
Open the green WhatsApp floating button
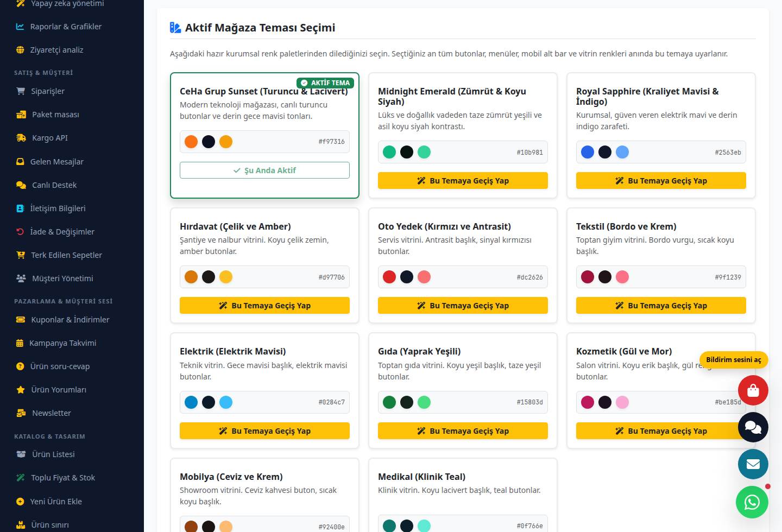[752, 502]
